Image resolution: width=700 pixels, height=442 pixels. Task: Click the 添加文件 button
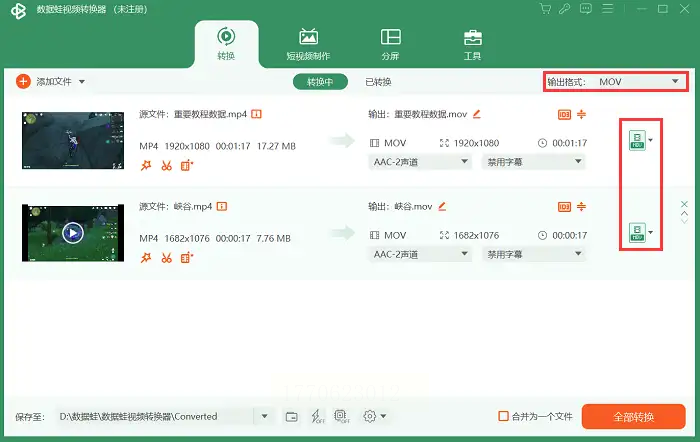(50, 81)
